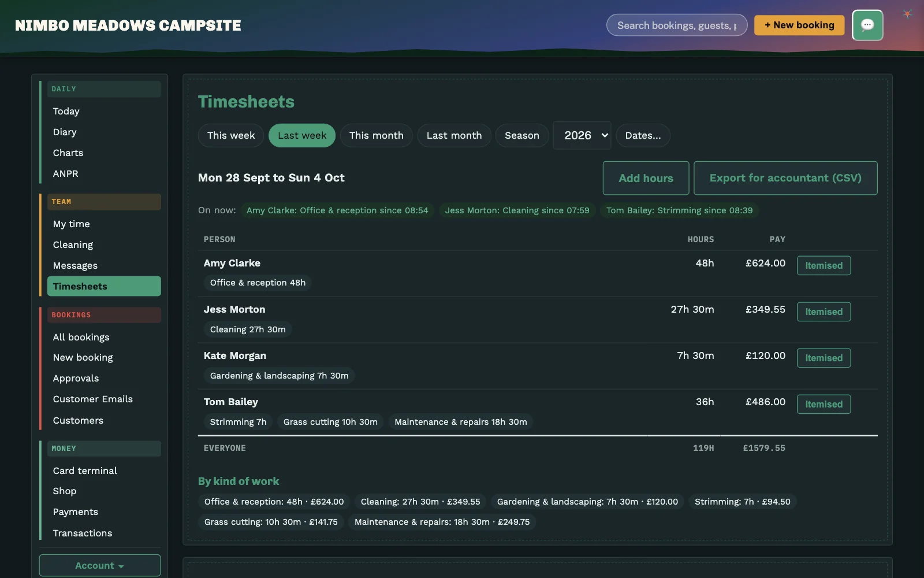
Task: Open the 2026 year dropdown
Action: click(x=582, y=135)
